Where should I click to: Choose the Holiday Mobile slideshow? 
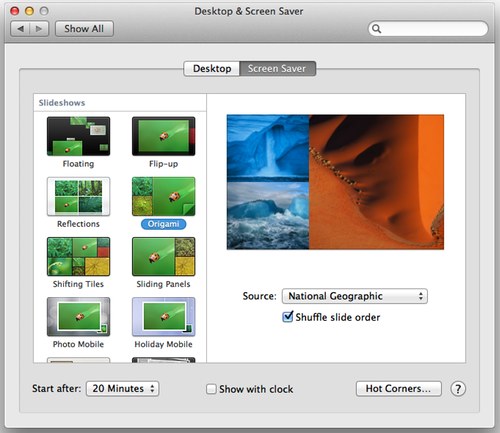[x=163, y=317]
